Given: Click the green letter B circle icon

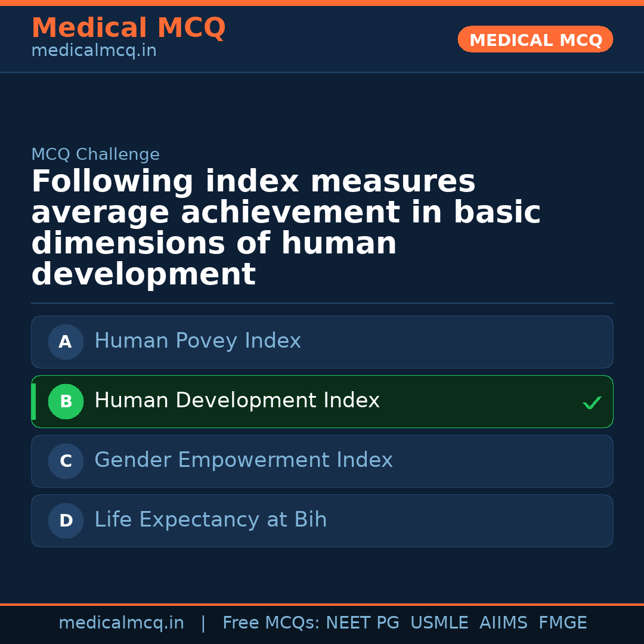Looking at the screenshot, I should click(x=66, y=401).
